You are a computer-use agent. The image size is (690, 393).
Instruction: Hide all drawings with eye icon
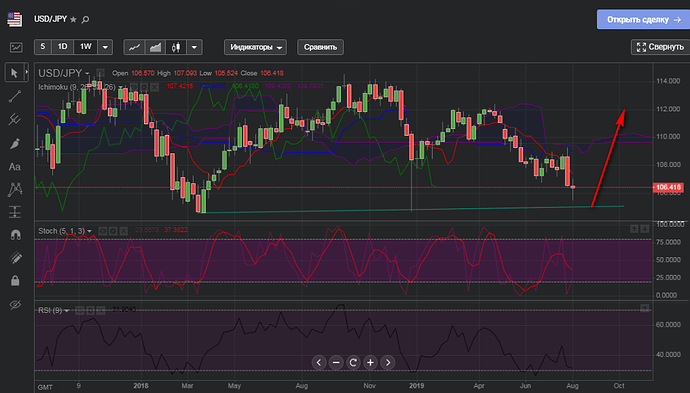[x=15, y=305]
